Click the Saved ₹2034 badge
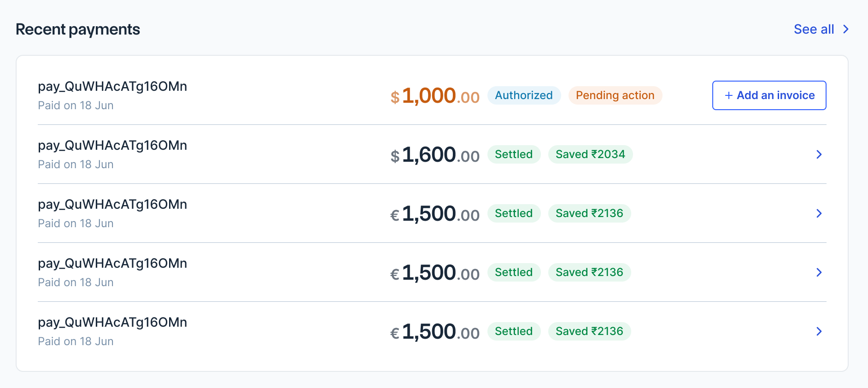The image size is (868, 388). tap(590, 154)
